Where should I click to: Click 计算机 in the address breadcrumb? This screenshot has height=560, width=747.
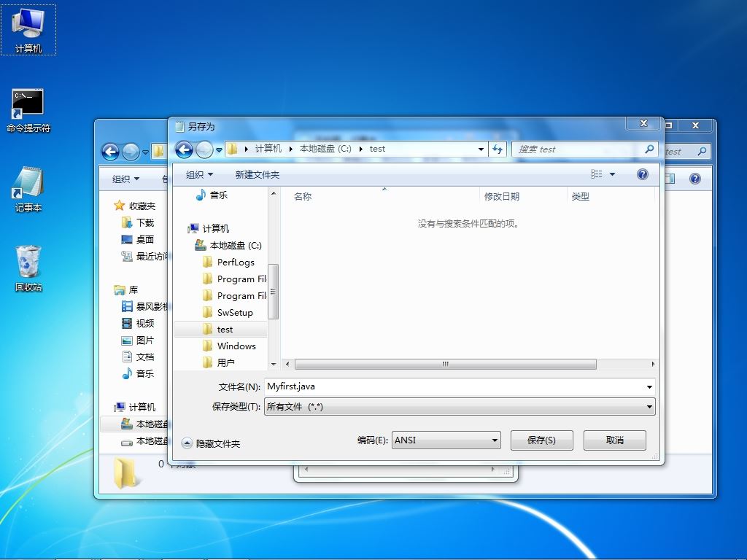point(268,149)
